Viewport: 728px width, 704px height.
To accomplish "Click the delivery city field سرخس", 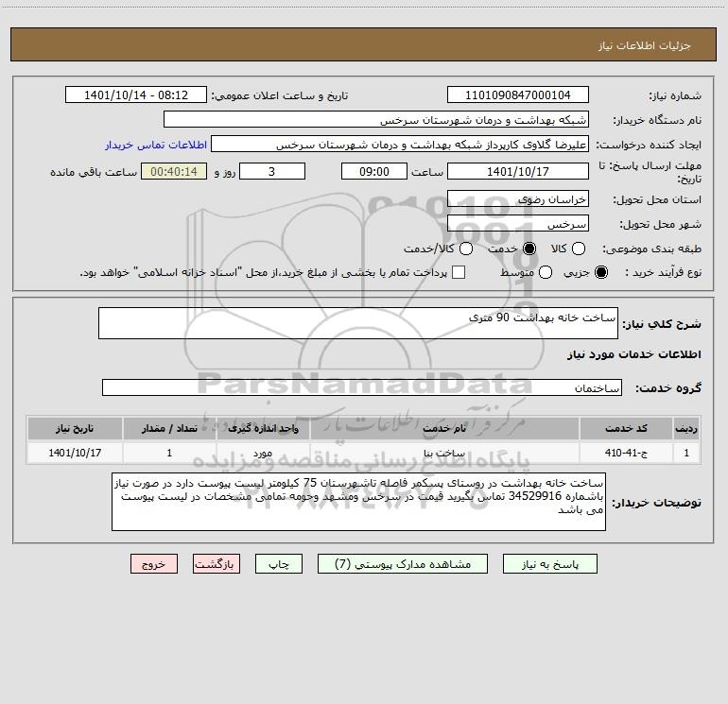I will (x=518, y=223).
